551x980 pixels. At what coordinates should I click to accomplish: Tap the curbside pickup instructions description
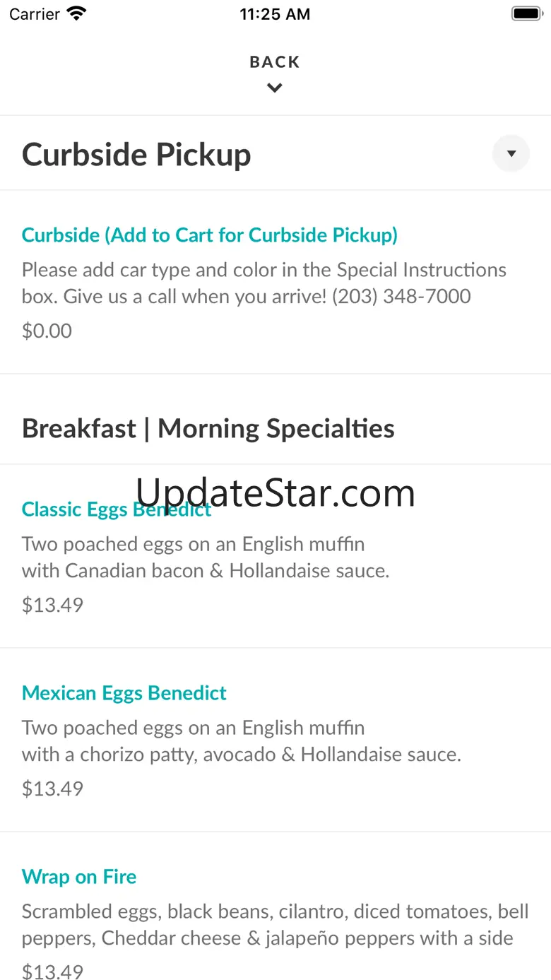[263, 283]
